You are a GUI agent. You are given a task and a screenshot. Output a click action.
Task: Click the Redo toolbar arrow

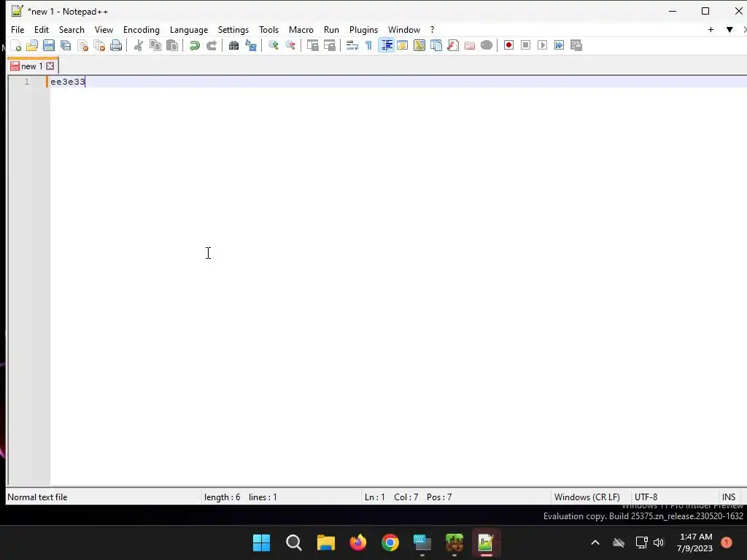pos(212,45)
